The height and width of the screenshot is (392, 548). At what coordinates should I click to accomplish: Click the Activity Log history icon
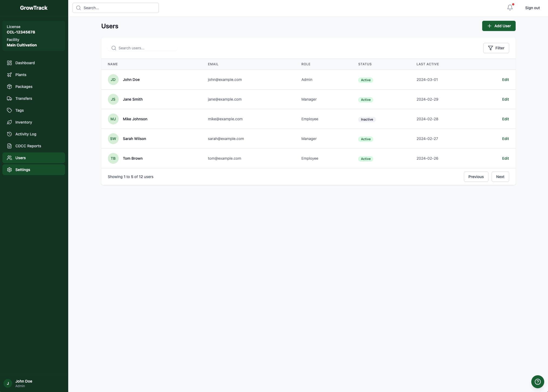pos(9,134)
